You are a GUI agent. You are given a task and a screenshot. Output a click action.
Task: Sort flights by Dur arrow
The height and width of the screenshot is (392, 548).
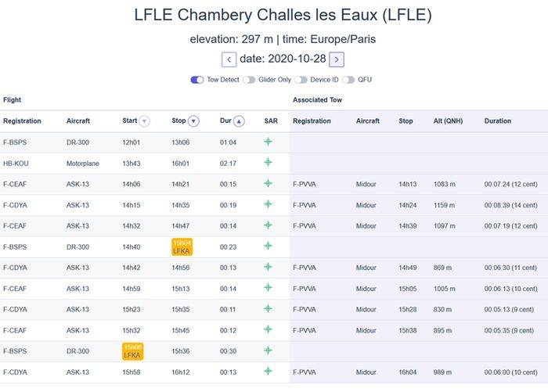click(x=240, y=121)
